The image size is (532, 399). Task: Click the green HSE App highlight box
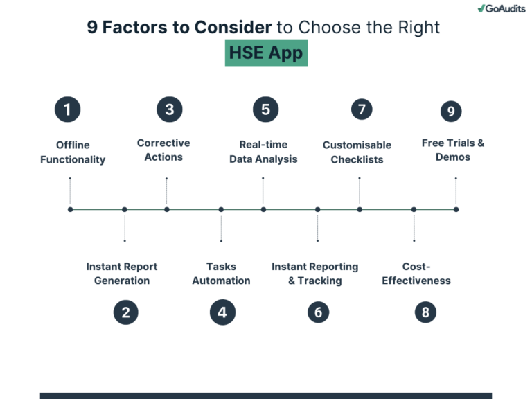click(x=267, y=53)
